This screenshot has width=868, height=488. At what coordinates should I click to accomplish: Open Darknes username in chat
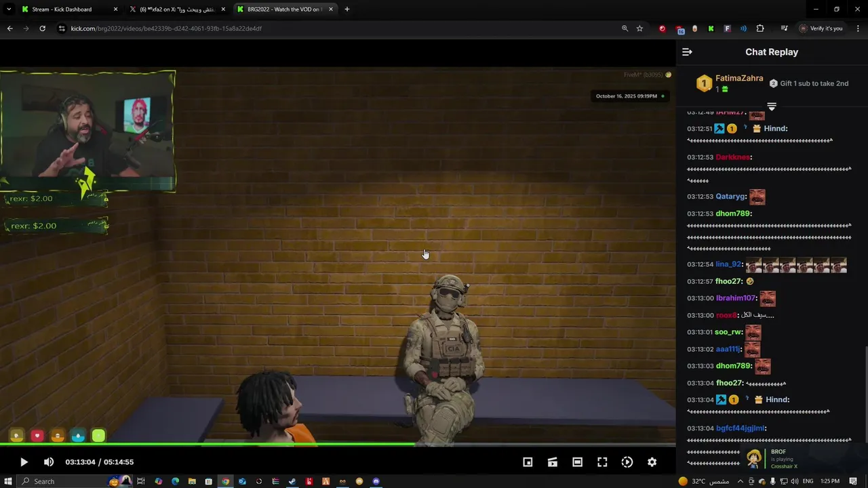[733, 157]
